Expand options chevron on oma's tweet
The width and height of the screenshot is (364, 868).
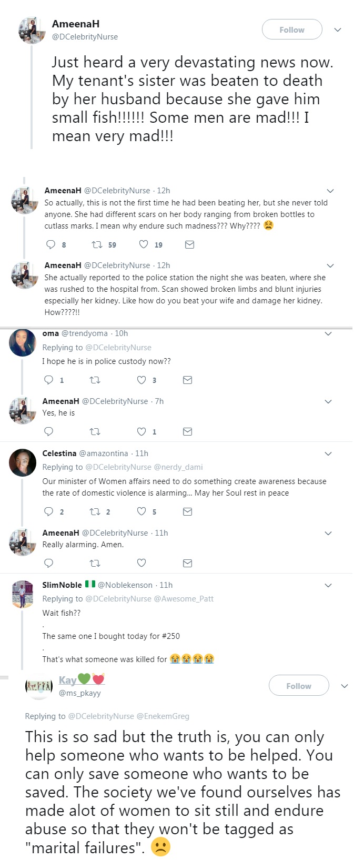pos(328,333)
